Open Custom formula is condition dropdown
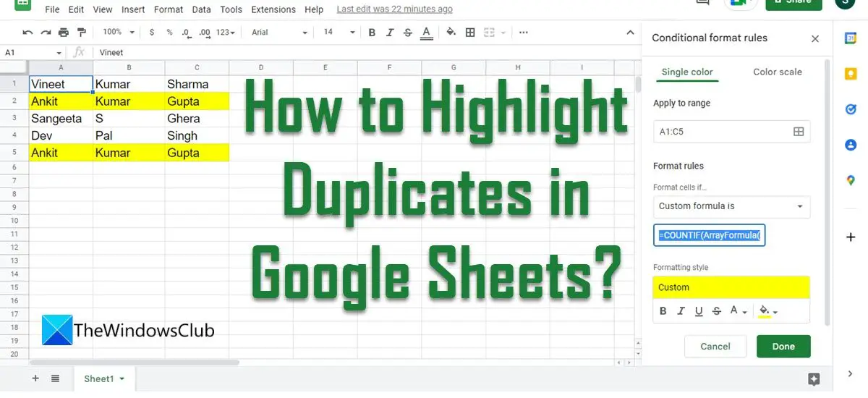Screen dimensions: 868x398 pyautogui.click(x=731, y=206)
